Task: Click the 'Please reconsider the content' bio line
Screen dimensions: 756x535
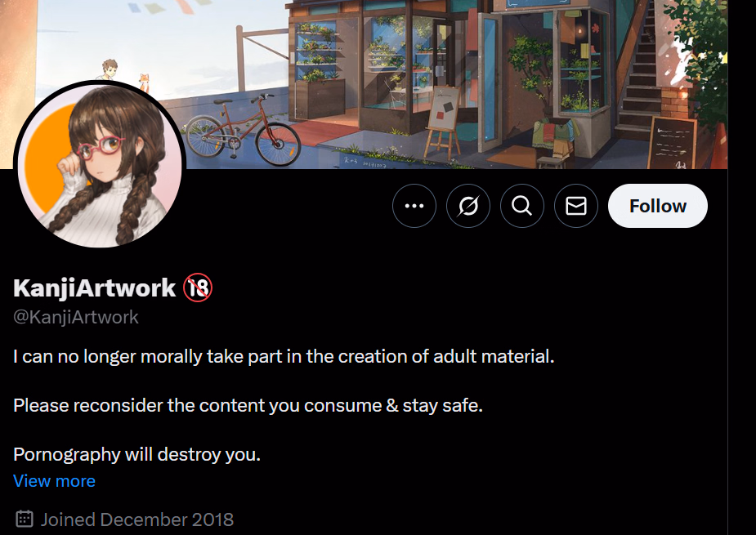Action: (x=248, y=405)
